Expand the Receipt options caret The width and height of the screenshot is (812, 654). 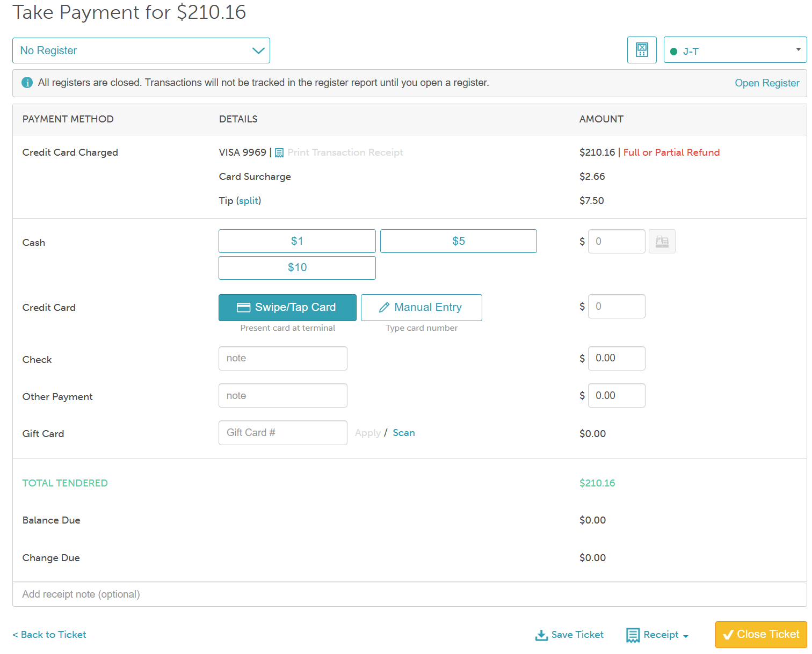pos(686,636)
